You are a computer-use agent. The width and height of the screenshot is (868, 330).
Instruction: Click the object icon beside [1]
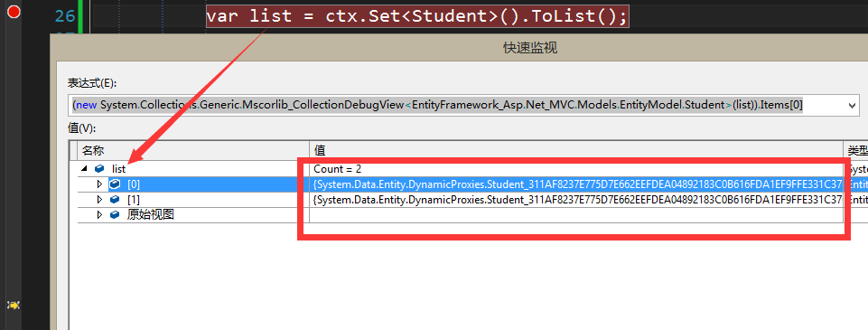(x=115, y=199)
